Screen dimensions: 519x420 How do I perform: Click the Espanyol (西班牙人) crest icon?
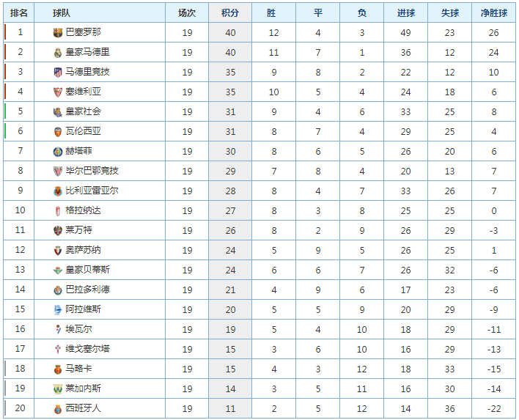(58, 409)
